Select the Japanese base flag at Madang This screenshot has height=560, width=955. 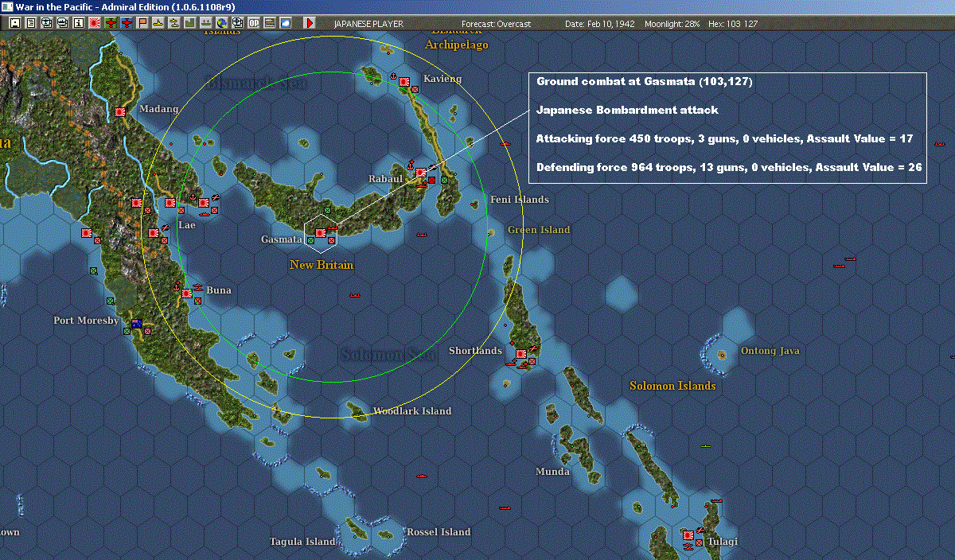[x=121, y=113]
